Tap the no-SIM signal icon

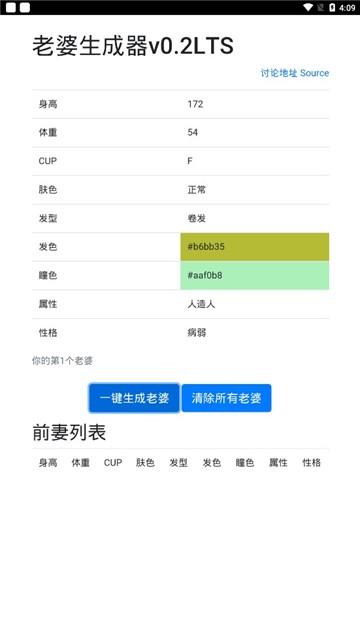pyautogui.click(x=320, y=7)
